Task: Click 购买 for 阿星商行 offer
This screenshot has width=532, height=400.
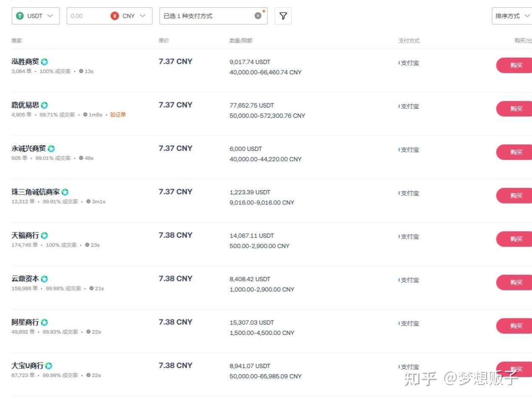Action: [515, 326]
